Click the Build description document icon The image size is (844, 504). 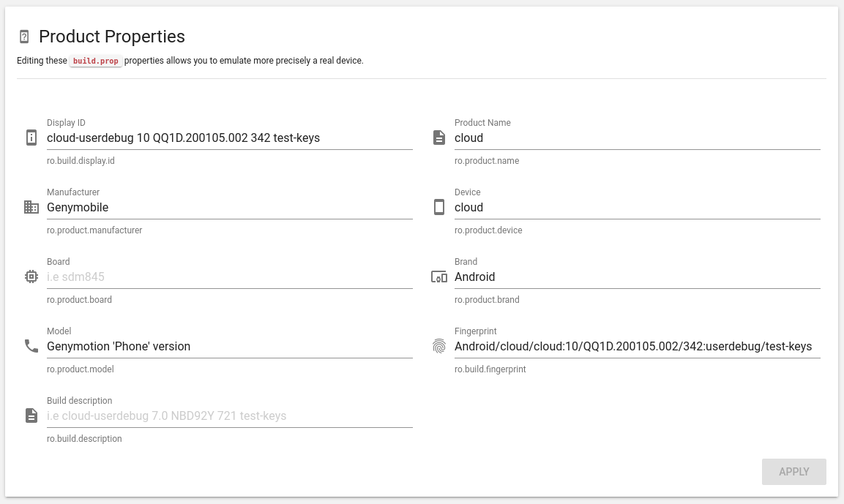point(31,415)
